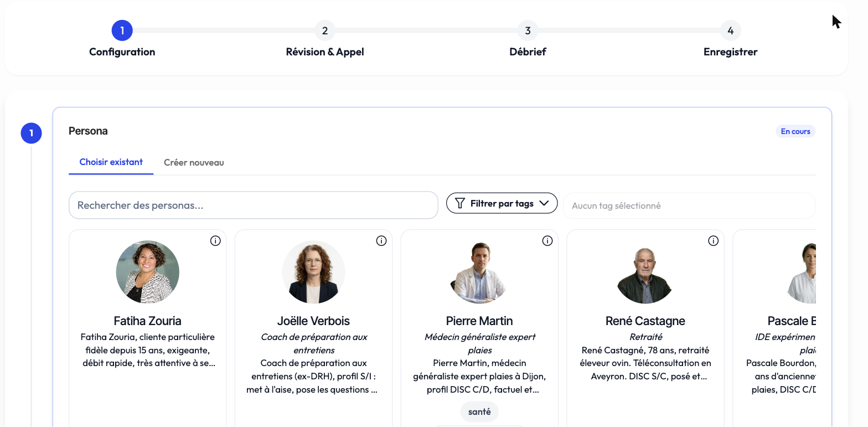Jump to step 3 Débrief
This screenshot has width=868, height=427.
[x=528, y=30]
